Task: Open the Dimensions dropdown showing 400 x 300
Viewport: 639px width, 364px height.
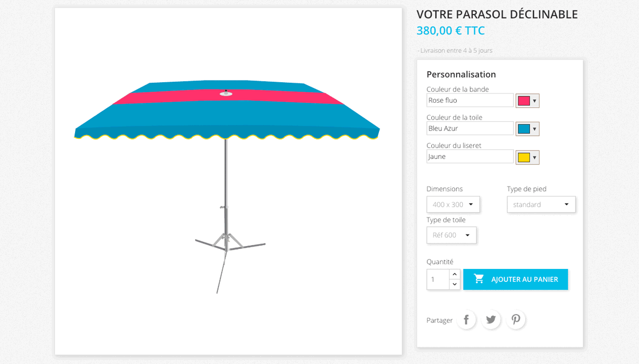Action: tap(453, 205)
